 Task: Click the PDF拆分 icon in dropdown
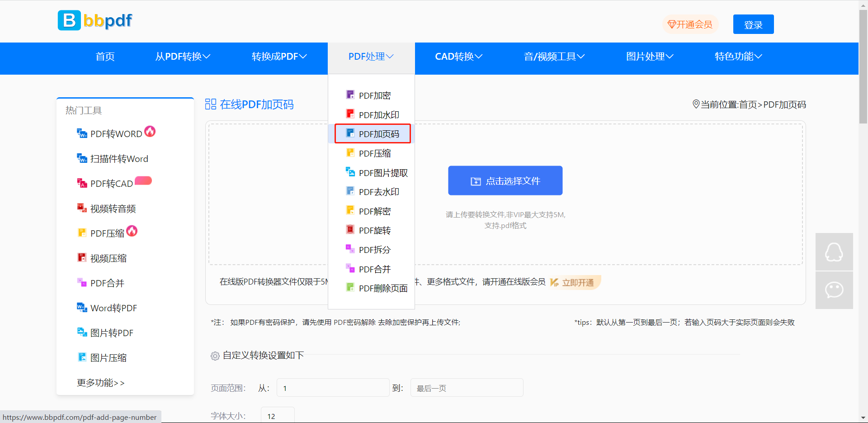click(x=350, y=249)
